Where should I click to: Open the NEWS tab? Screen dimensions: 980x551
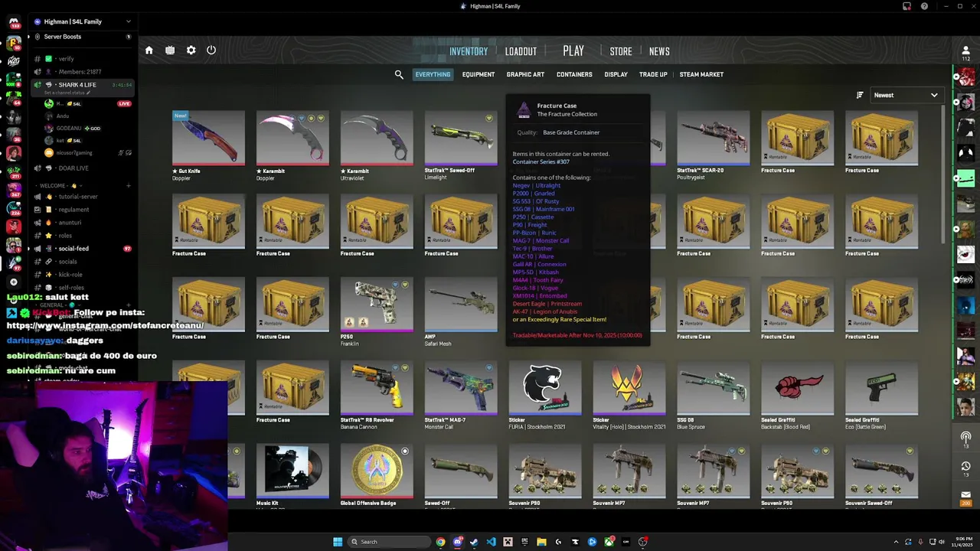[x=659, y=51]
